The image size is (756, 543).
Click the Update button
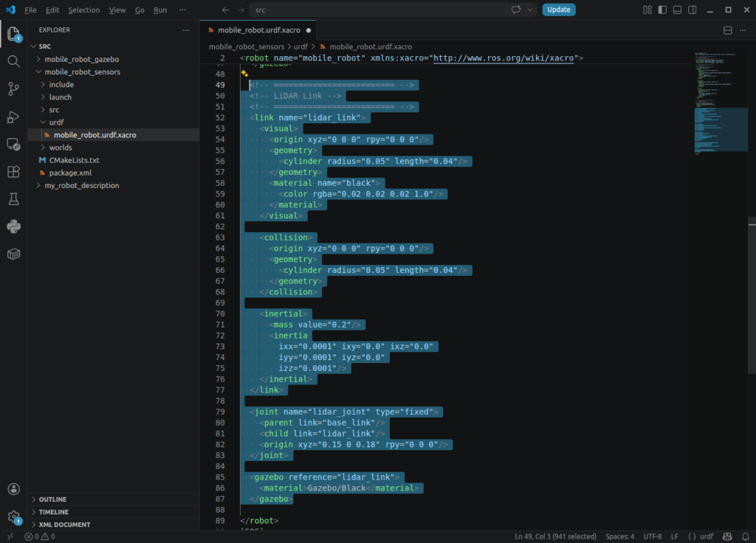[558, 10]
